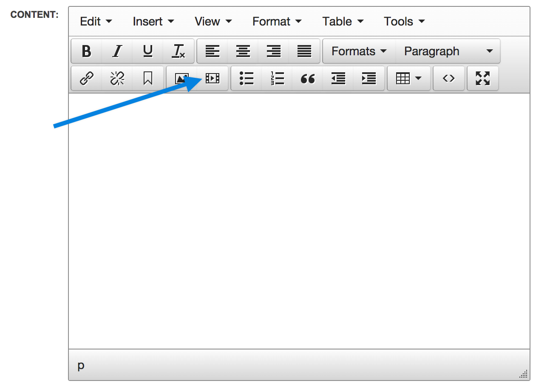Open the Insert menu
Image resolution: width=550 pixels, height=392 pixels.
coord(153,21)
